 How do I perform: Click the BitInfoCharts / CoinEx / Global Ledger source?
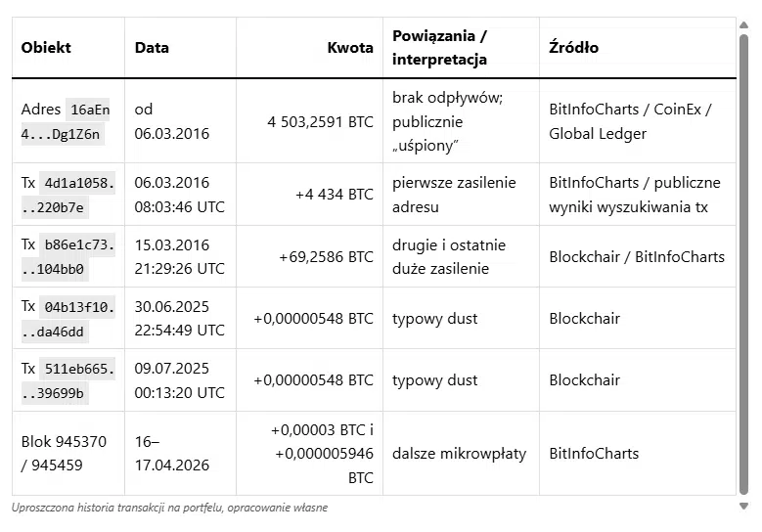click(x=630, y=121)
